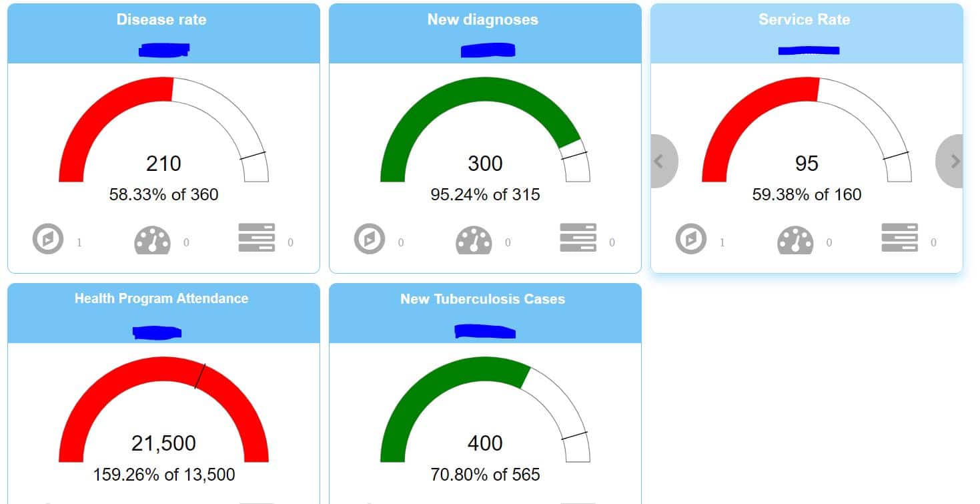The width and height of the screenshot is (980, 504).
Task: Open the Health Program Attendance title
Action: pyautogui.click(x=161, y=298)
